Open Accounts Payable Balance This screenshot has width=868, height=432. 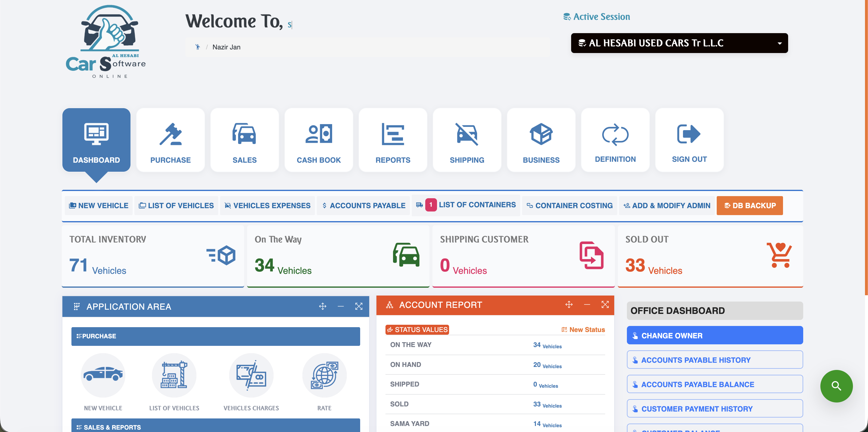pyautogui.click(x=715, y=384)
